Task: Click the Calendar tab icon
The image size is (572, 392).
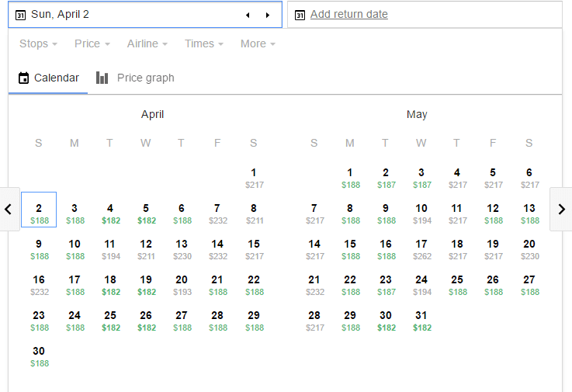Action: click(23, 78)
